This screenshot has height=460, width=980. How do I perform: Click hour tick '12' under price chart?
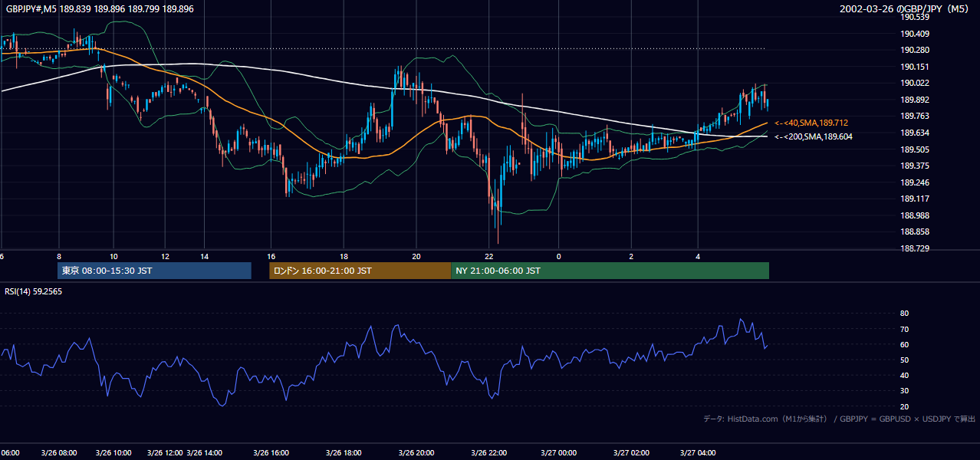point(165,256)
